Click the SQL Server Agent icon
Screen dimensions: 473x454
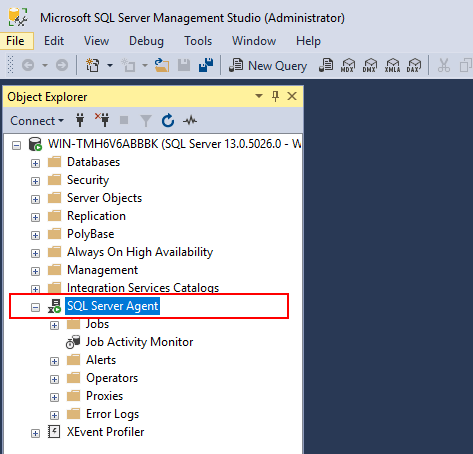click(54, 306)
